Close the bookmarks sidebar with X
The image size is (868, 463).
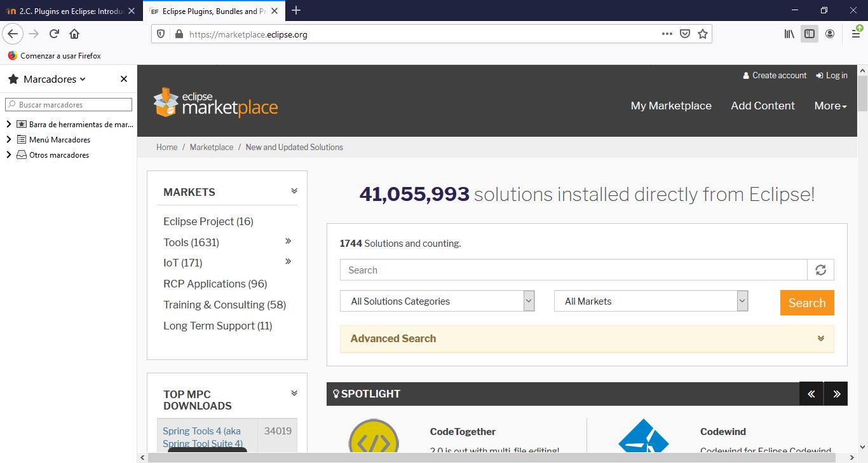click(124, 79)
